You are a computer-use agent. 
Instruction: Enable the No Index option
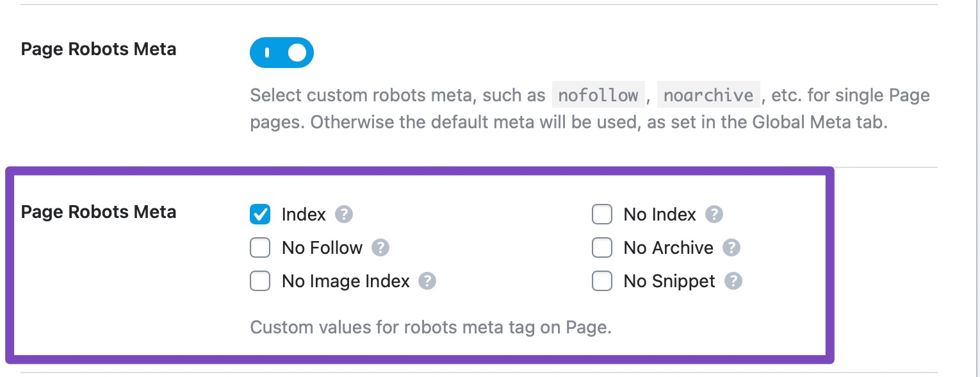tap(602, 214)
